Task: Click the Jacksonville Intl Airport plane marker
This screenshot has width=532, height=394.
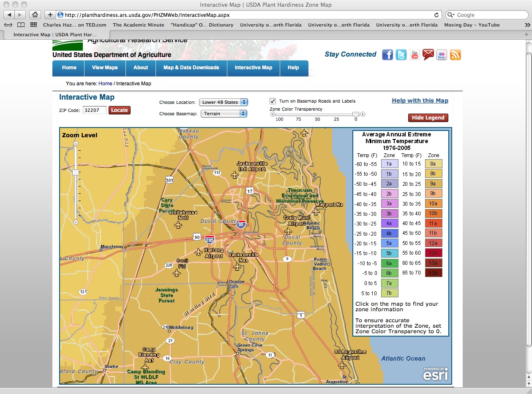Action: (235, 174)
